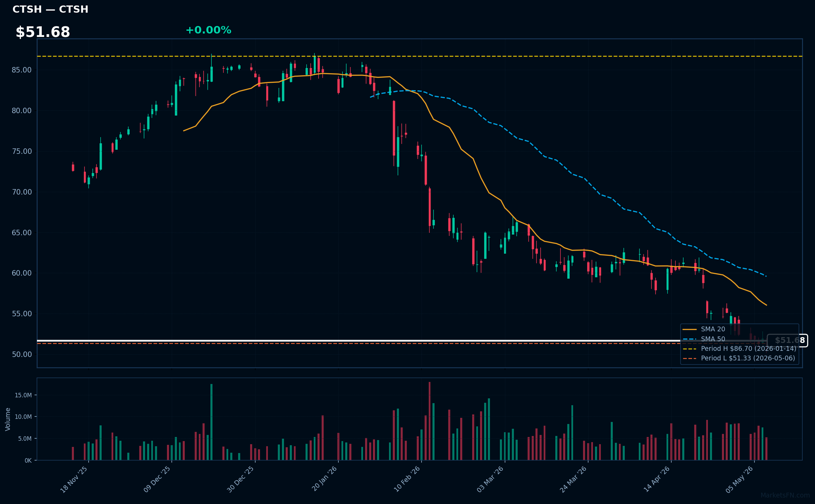
Task: Click the 09 Dec '25 date label
Action: pyautogui.click(x=157, y=480)
